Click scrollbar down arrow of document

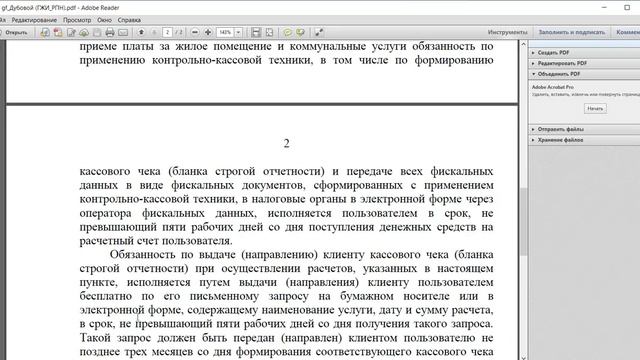tap(523, 357)
